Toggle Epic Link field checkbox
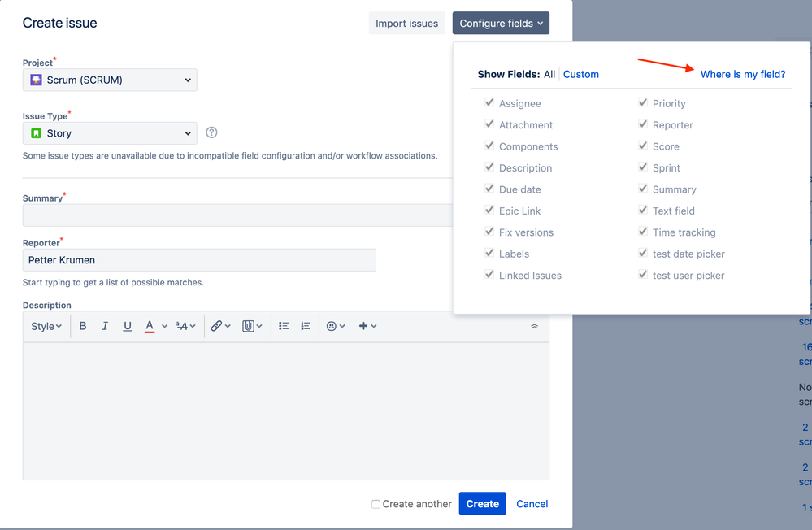The width and height of the screenshot is (812, 530). pos(489,210)
